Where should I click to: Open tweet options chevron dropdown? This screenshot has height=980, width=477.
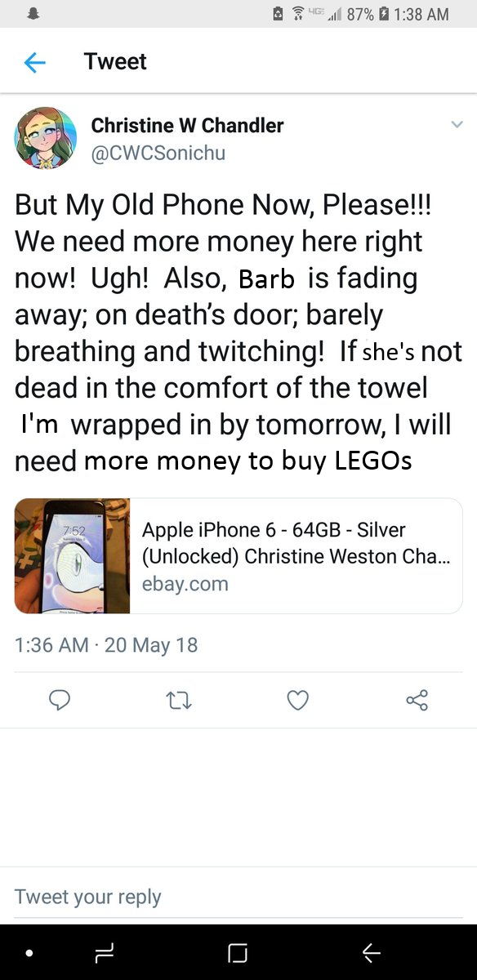pos(457,125)
